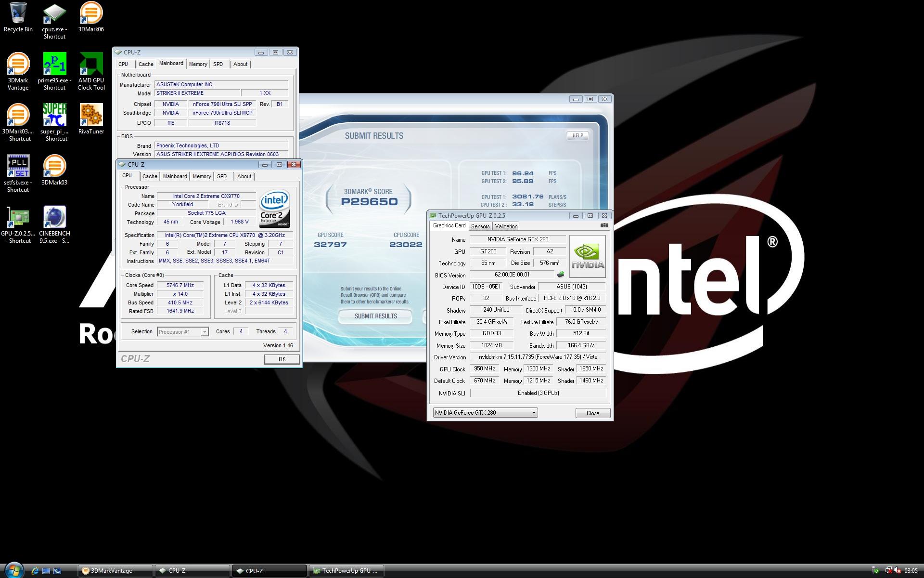Open the CINEBENCH 9.5 desktop shortcut
This screenshot has height=578, width=924.
tap(54, 218)
